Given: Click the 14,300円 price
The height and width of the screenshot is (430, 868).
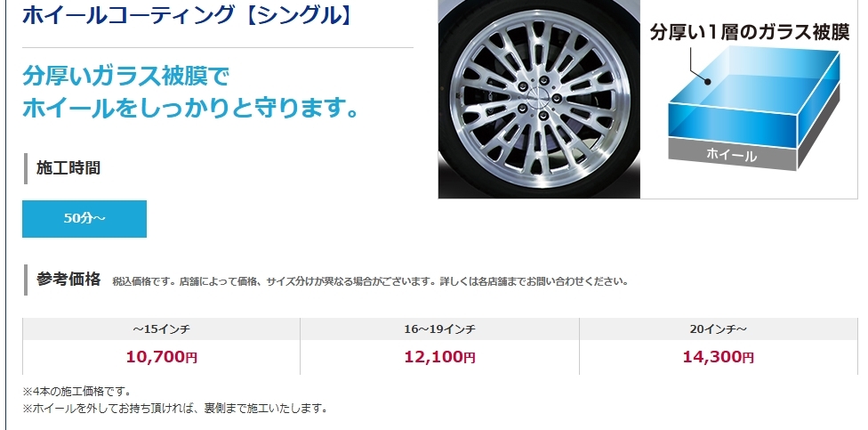Looking at the screenshot, I should click(718, 357).
